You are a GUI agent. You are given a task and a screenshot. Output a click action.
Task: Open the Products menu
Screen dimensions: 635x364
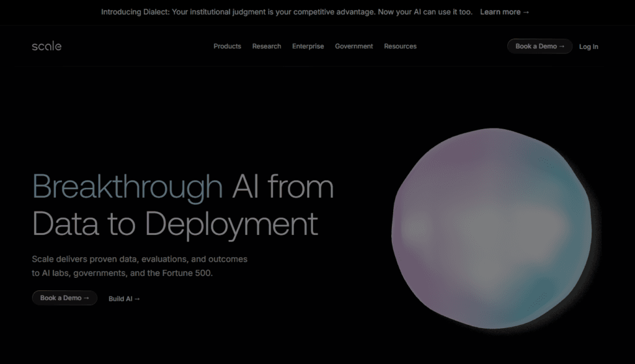pos(227,46)
